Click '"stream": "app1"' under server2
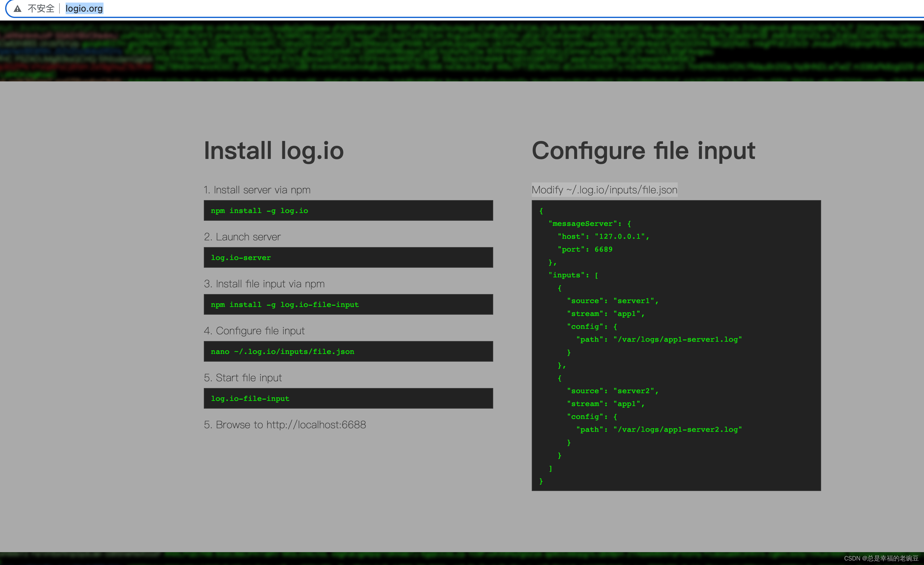Screen dimensions: 924x565 [606, 404]
